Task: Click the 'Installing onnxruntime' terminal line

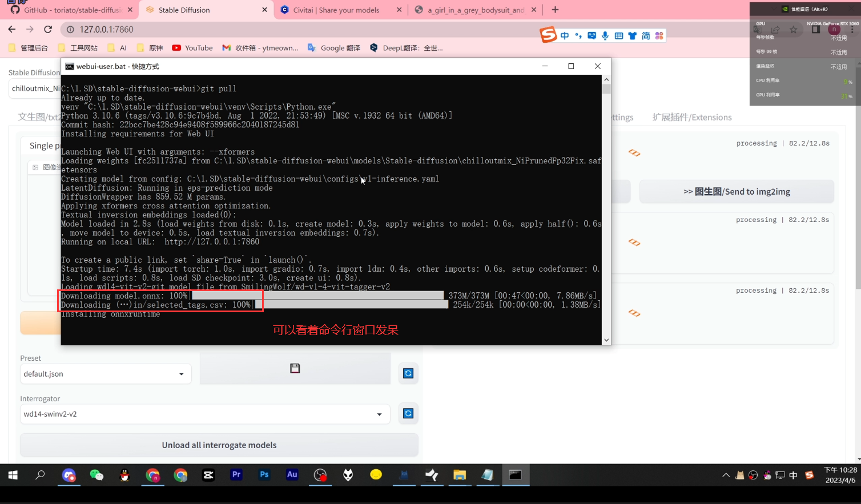Action: [111, 314]
